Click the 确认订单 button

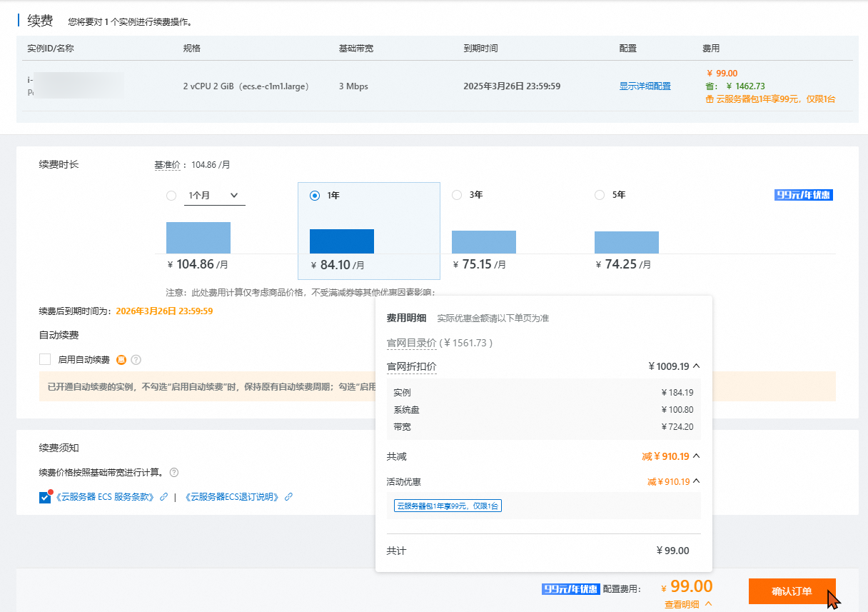pos(792,591)
